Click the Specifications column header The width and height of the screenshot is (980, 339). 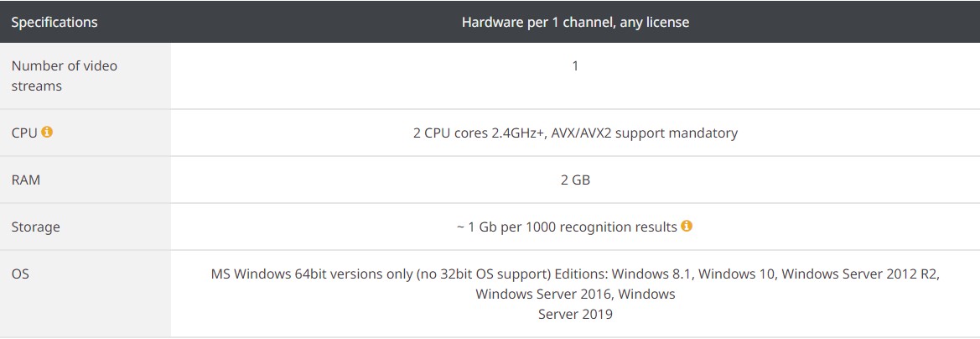coord(54,22)
